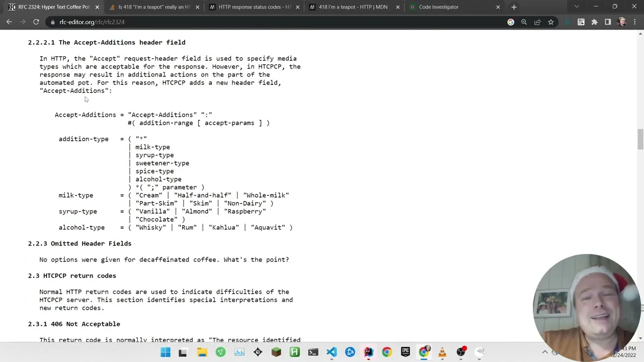Image resolution: width=644 pixels, height=362 pixels.
Task: Share this page via share icon
Action: coord(537,22)
